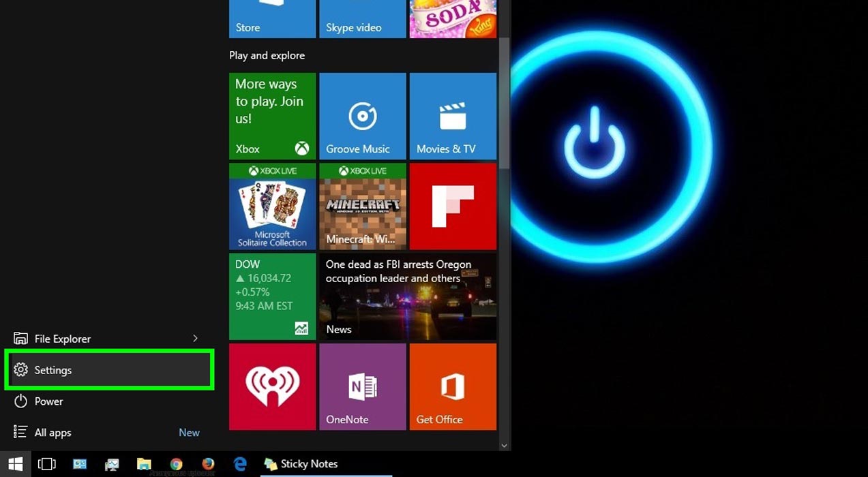Launch Firefox from the taskbar
The image size is (868, 477).
point(208,464)
